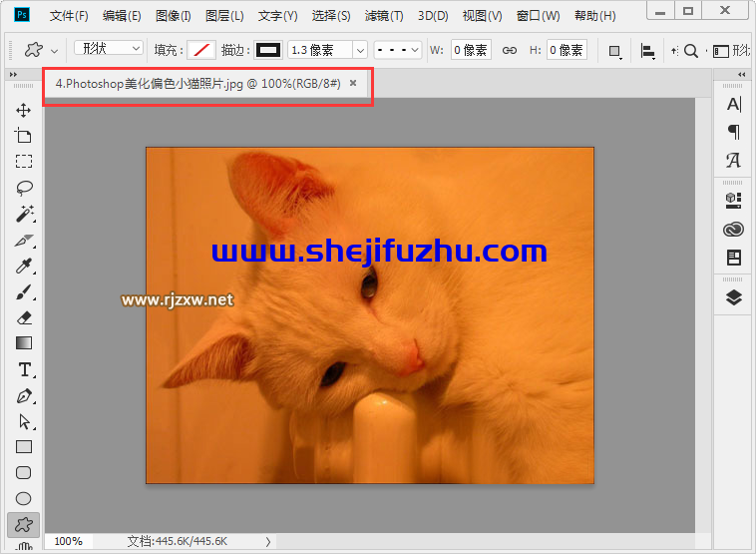Open the 窗口(W) menu

[538, 16]
